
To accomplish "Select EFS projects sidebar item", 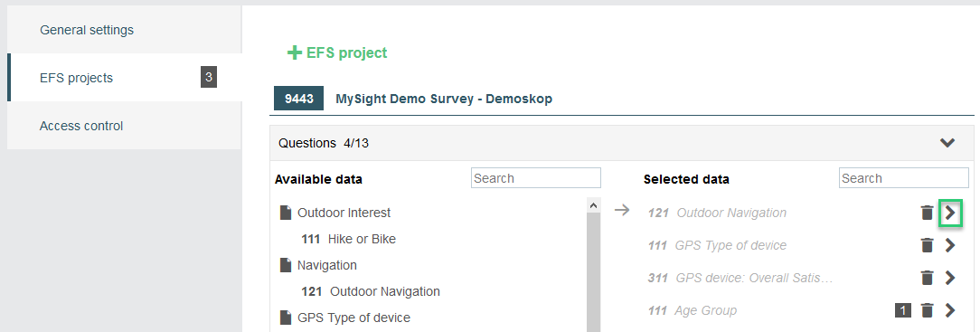I will click(x=124, y=78).
